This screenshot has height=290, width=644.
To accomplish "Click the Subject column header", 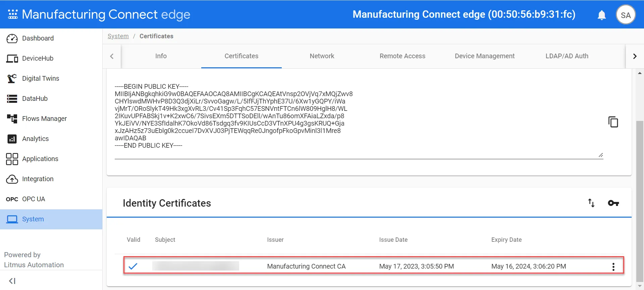I will coord(165,240).
